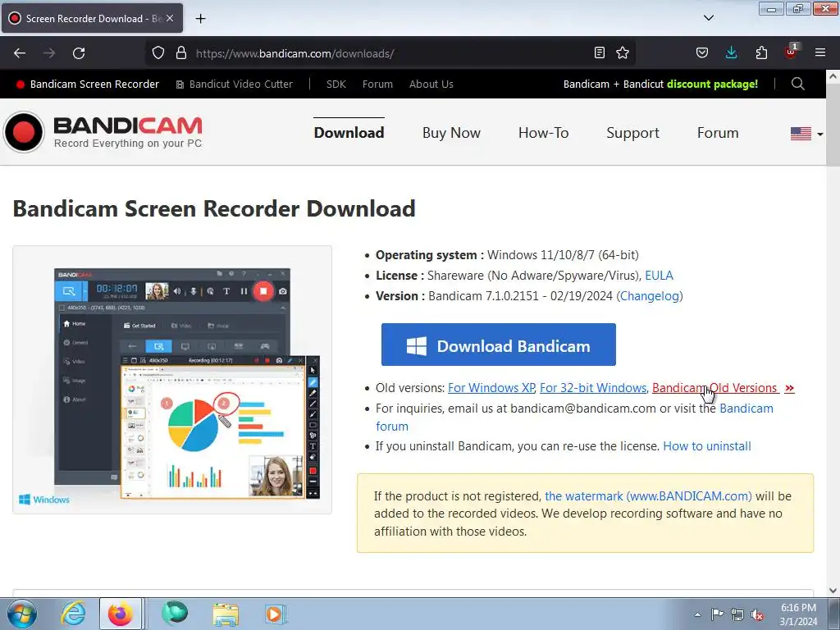The width and height of the screenshot is (840, 630).
Task: Show hidden system tray icons
Action: coord(697,614)
